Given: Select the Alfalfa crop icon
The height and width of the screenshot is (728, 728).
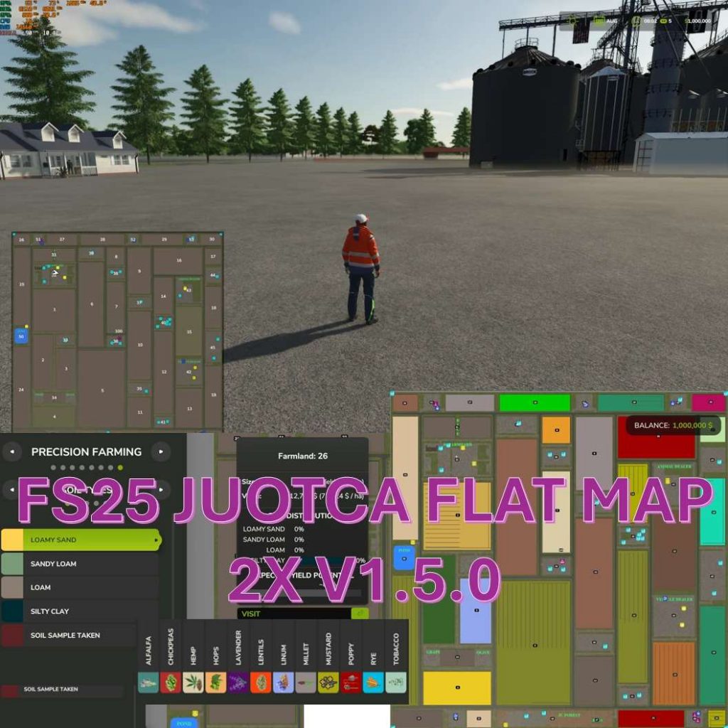Looking at the screenshot, I should coord(148,682).
